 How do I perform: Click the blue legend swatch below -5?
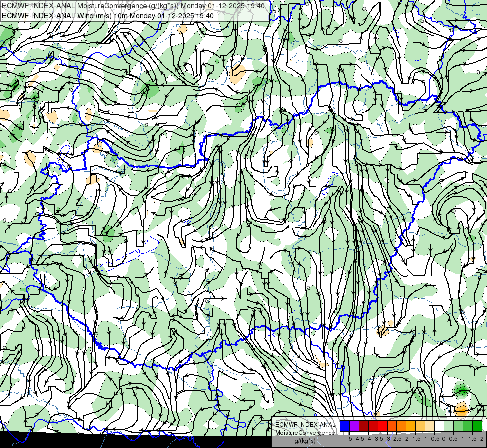tap(345, 426)
